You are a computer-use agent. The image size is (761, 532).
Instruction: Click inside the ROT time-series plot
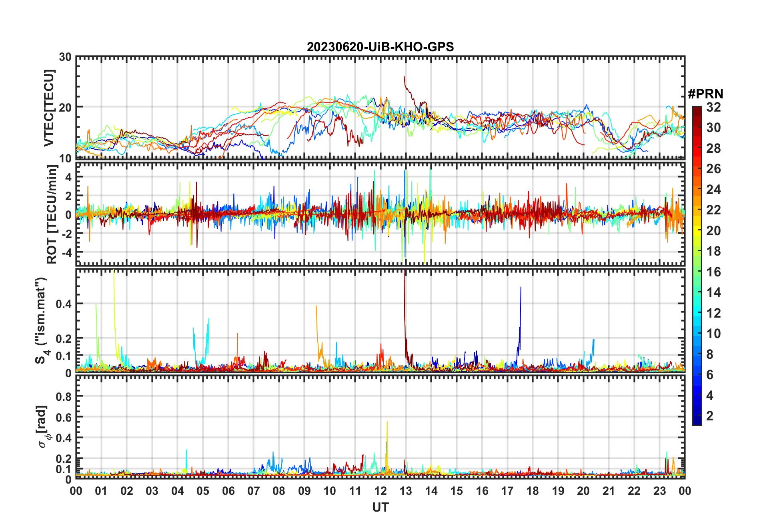pyautogui.click(x=380, y=214)
